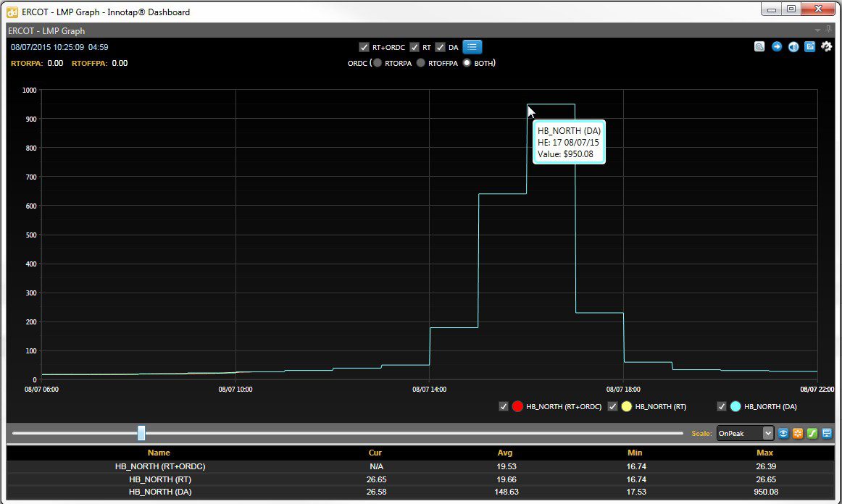The height and width of the screenshot is (504, 842).
Task: Uncheck the DA checkbox at top
Action: pyautogui.click(x=441, y=47)
